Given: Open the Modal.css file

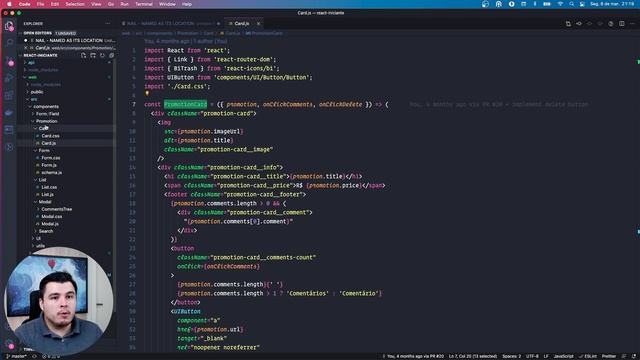Looking at the screenshot, I should (51, 216).
